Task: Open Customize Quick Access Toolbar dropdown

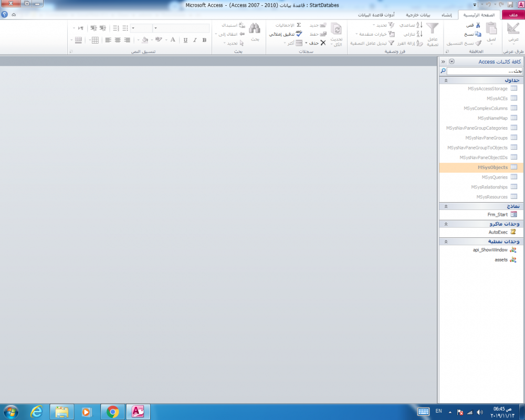Action: click(475, 5)
